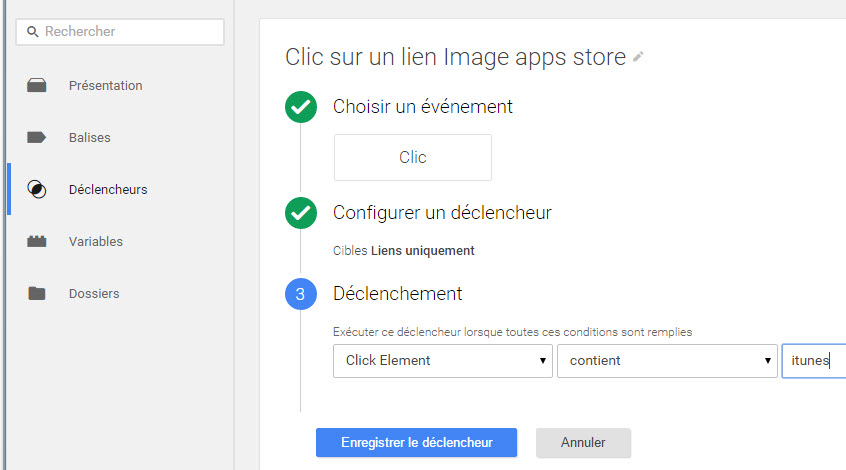The width and height of the screenshot is (846, 470).
Task: Click the search magnifier icon
Action: point(32,32)
